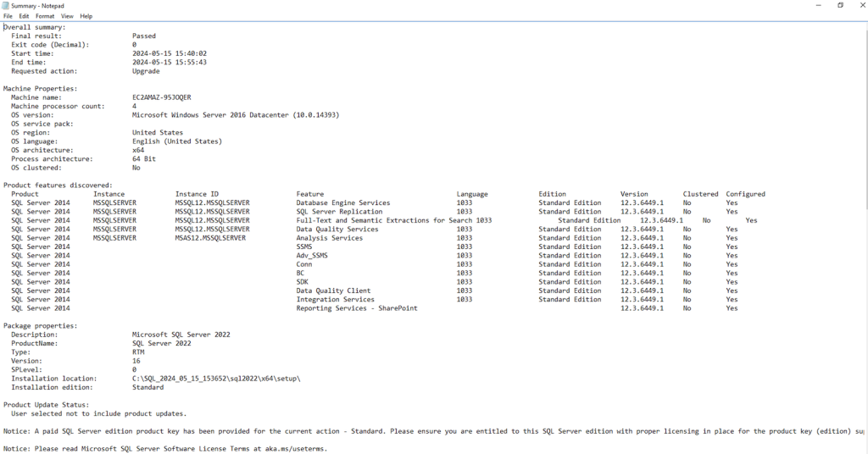Click the 'Feature' column header
Viewport: 868px width, 454px height.
[310, 194]
